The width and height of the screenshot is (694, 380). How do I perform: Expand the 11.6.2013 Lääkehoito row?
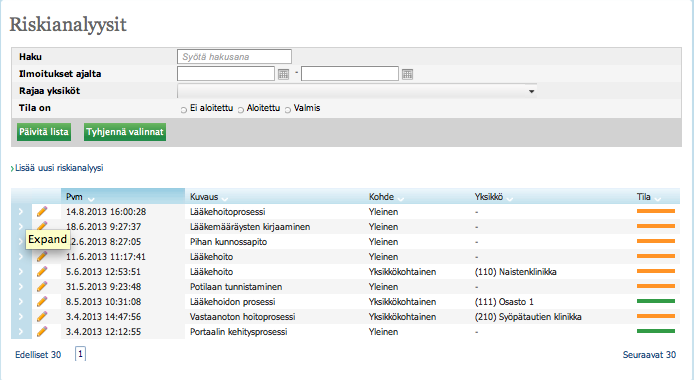point(21,257)
